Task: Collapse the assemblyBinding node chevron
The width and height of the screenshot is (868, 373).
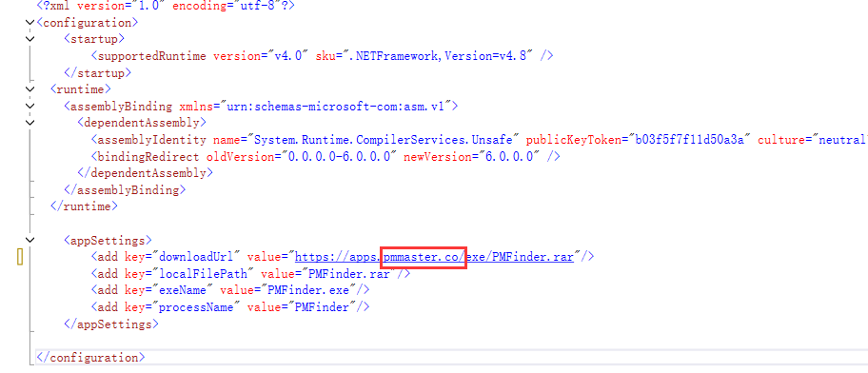Action: point(30,106)
